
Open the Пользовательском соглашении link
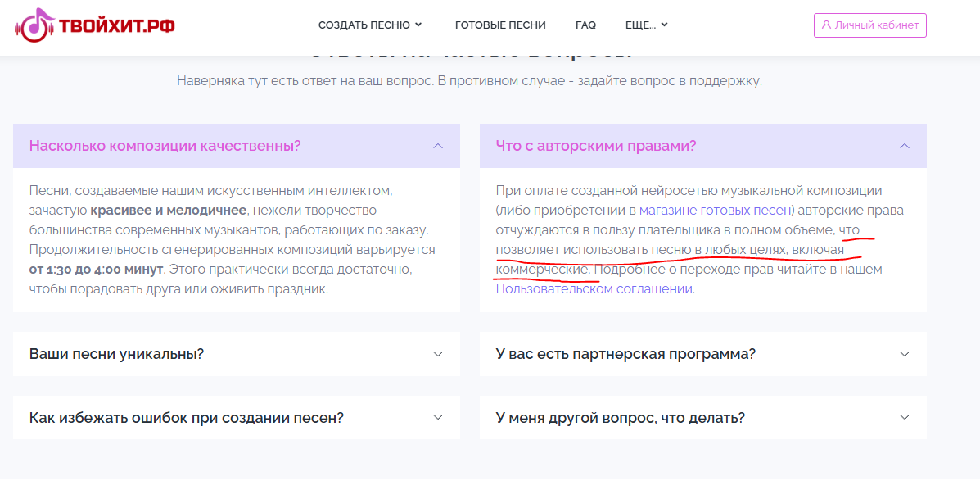(594, 288)
